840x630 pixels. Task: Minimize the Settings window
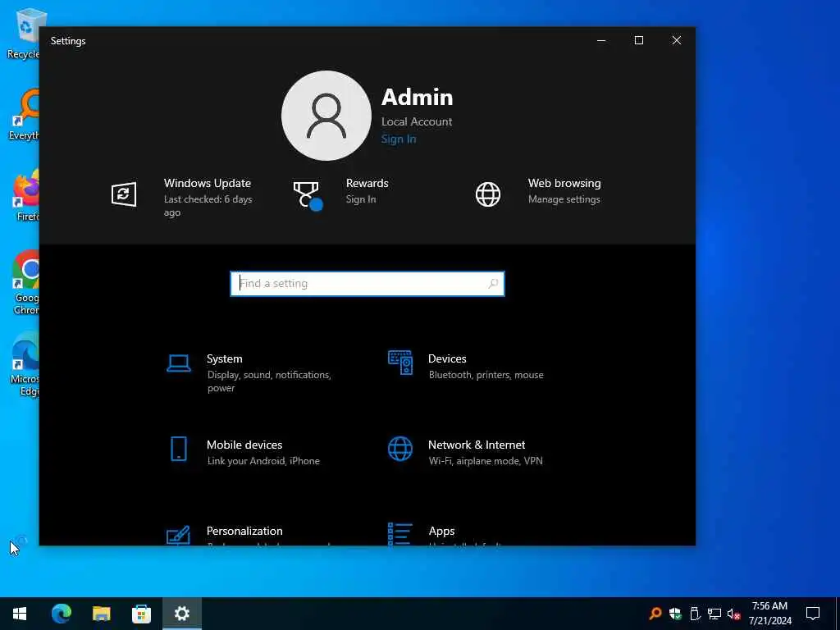click(x=601, y=41)
